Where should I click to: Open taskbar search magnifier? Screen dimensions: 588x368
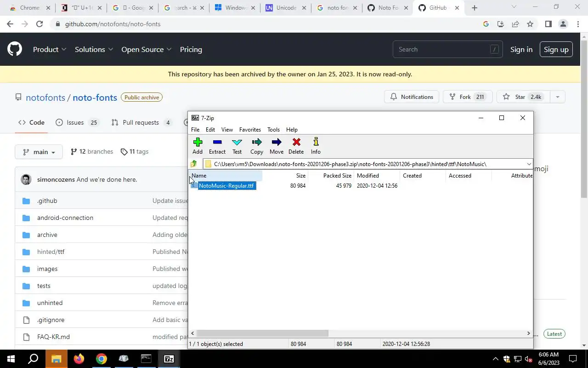click(33, 359)
